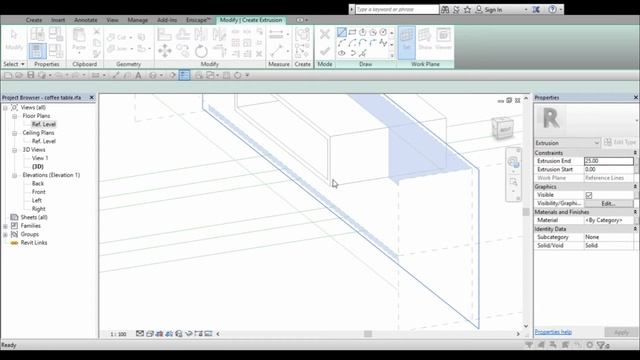Cancel edit mode with the red X
The width and height of the screenshot is (640, 360).
coord(324,34)
